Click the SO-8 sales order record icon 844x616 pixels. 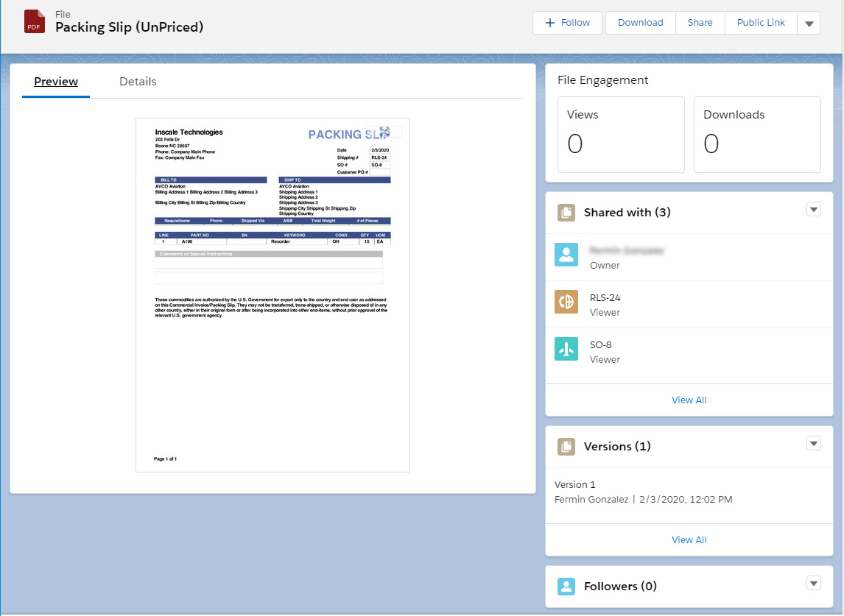click(566, 349)
